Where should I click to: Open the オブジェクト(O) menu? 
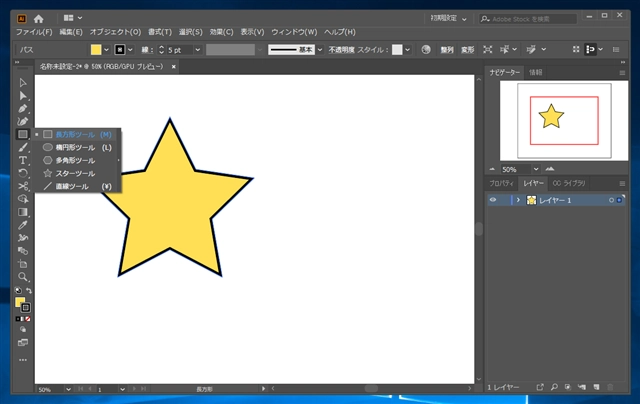[x=115, y=32]
